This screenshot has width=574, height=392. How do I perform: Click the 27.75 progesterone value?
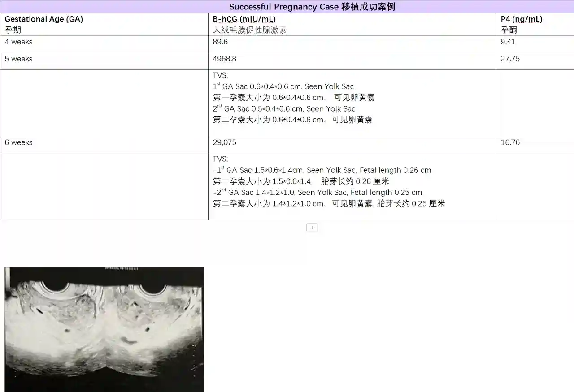click(x=510, y=59)
